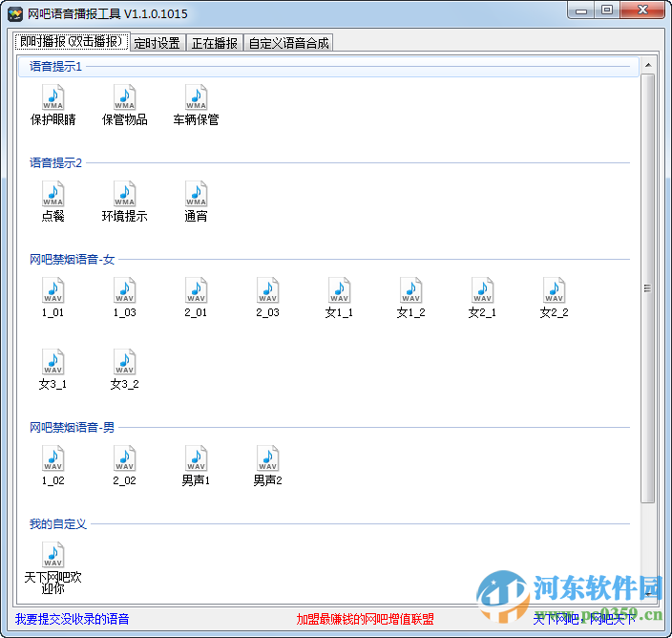Select the 保管物品 WMA audio file icon
Viewport: 672px width, 638px height.
[x=124, y=97]
